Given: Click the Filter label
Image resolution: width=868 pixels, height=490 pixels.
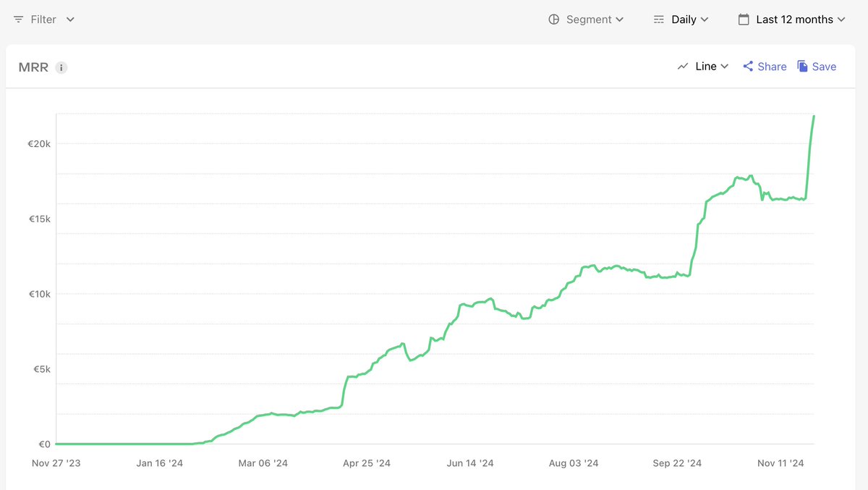Looking at the screenshot, I should (x=43, y=20).
